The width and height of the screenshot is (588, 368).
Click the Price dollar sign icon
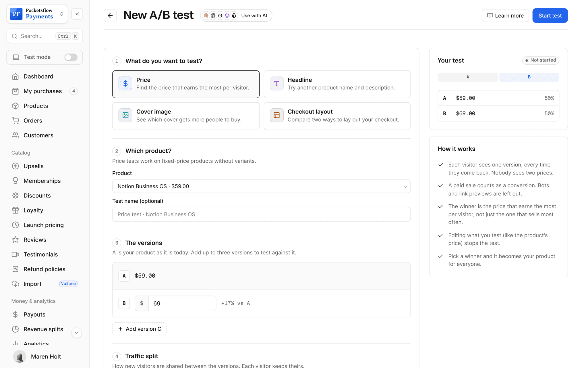[x=125, y=84]
